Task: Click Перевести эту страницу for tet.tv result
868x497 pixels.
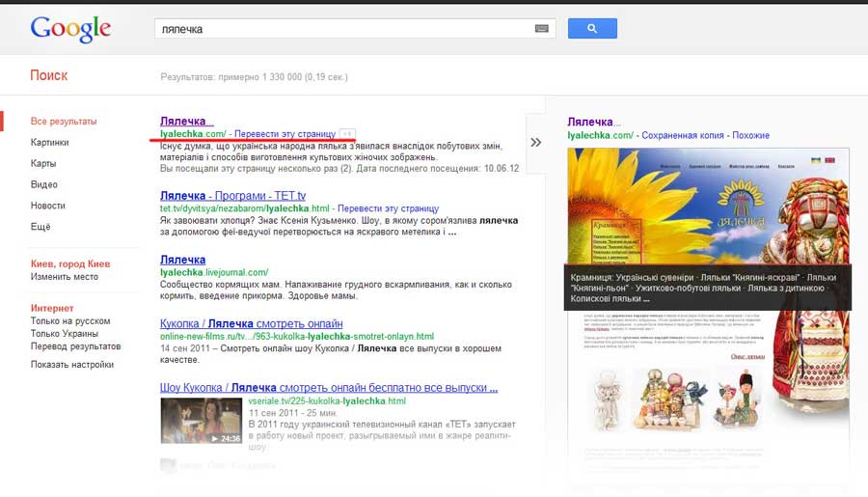Action: pos(388,208)
